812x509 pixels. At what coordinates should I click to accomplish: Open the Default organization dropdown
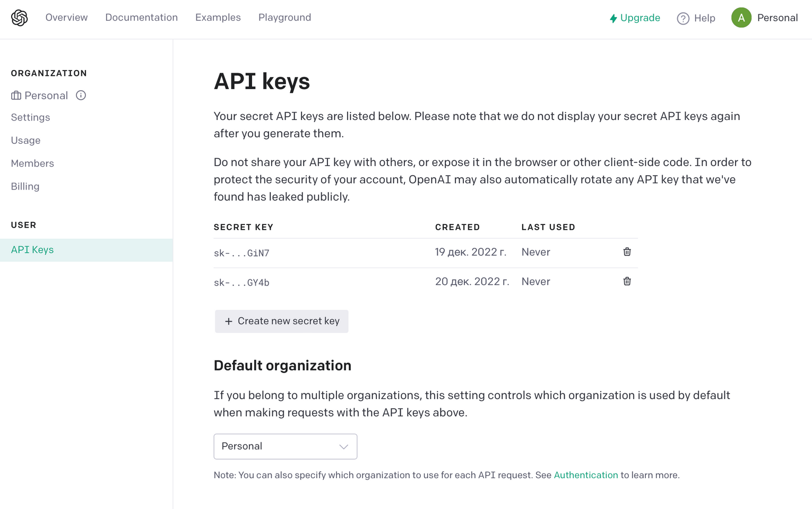click(285, 446)
